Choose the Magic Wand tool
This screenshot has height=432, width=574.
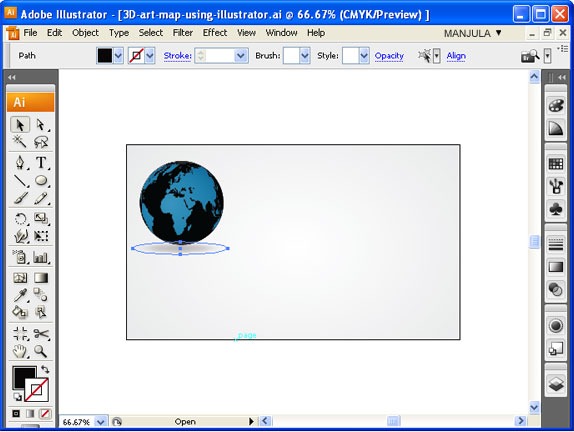pos(20,142)
